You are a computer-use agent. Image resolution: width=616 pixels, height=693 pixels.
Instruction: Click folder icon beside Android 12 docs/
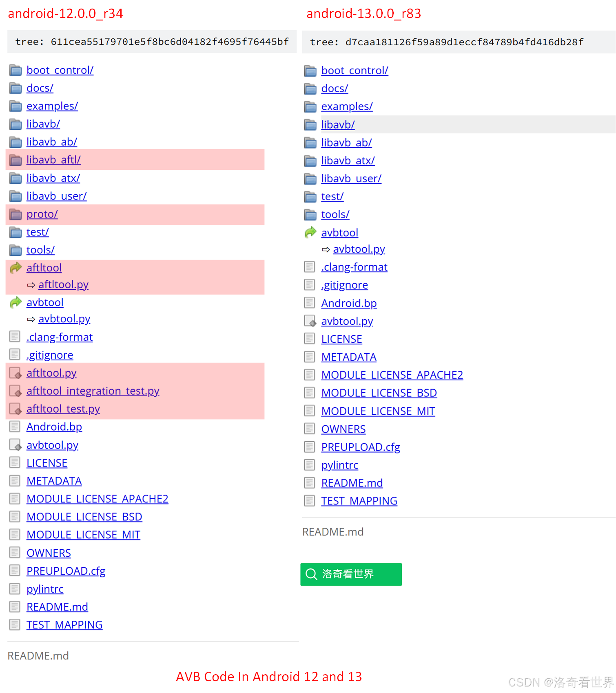[x=16, y=88]
